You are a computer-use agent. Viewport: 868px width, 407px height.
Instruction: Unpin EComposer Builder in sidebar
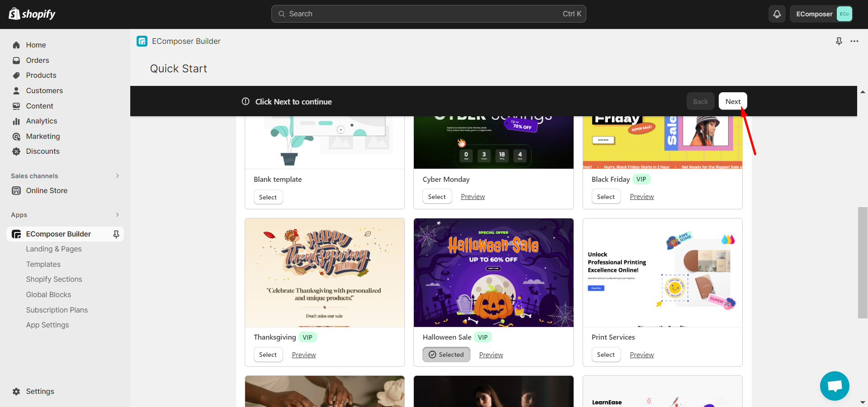116,234
